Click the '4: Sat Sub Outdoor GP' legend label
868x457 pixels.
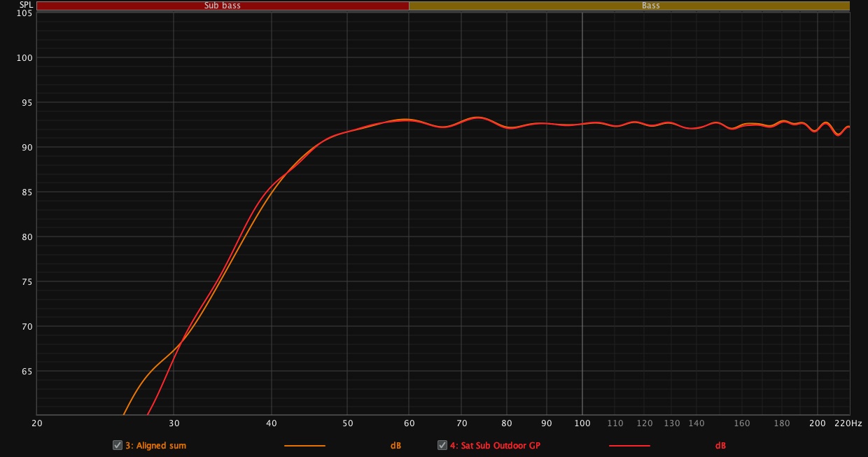click(496, 445)
